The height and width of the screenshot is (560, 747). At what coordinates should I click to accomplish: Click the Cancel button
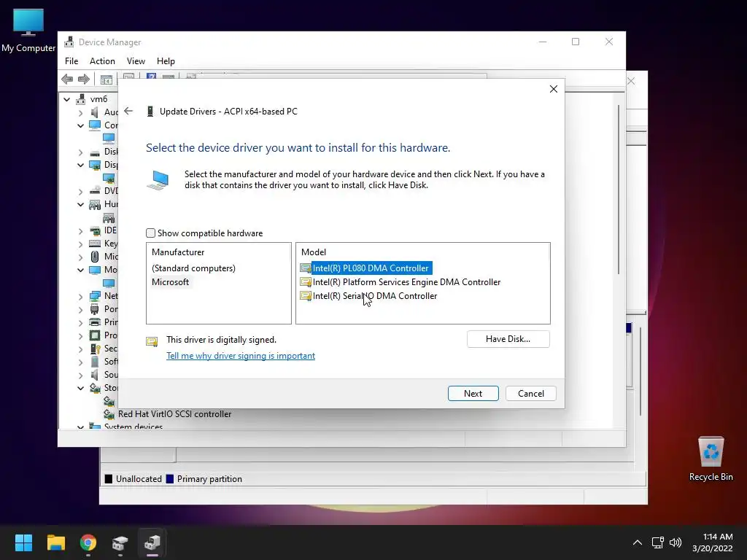531,393
